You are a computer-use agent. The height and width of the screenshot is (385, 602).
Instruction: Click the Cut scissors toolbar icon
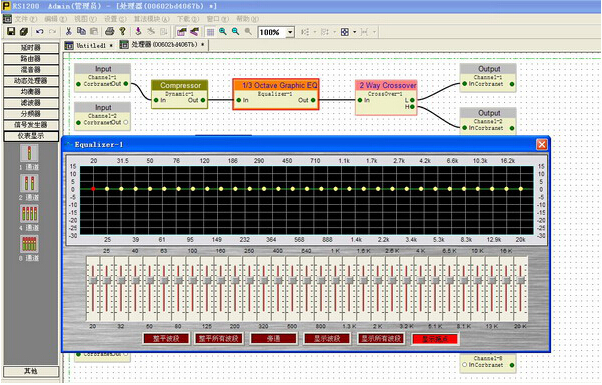coord(69,31)
